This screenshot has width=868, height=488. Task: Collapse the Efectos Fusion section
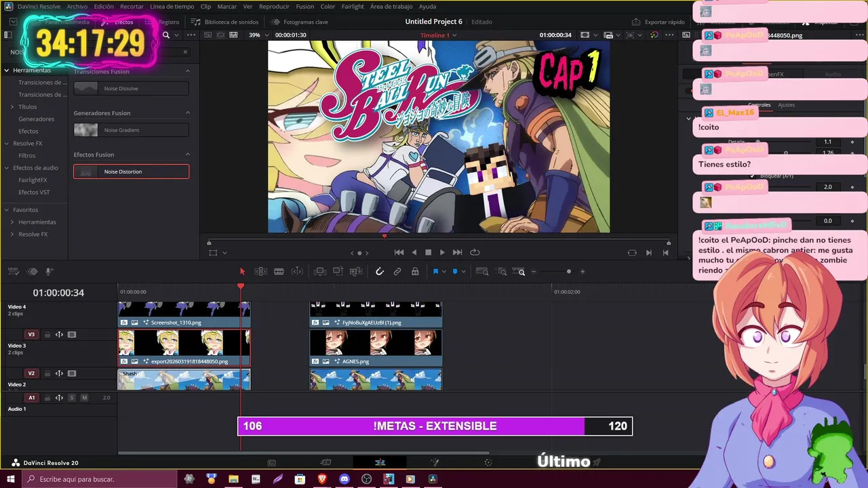(188, 155)
